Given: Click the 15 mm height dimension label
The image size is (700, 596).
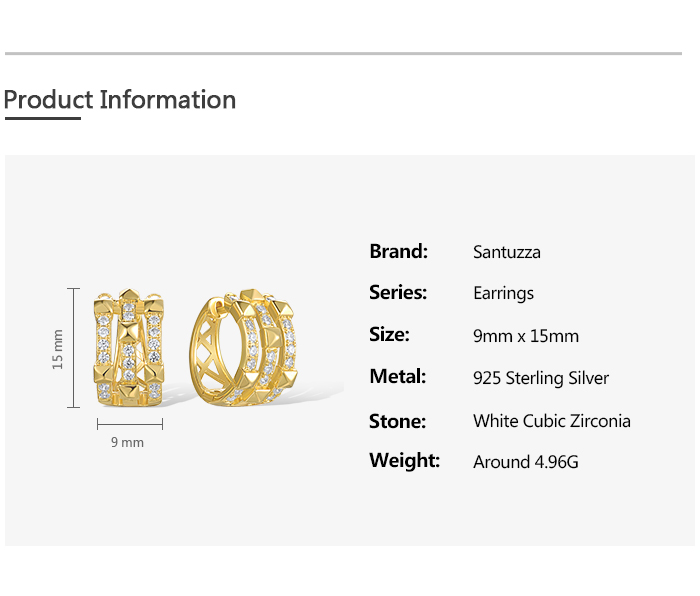Looking at the screenshot, I should coord(58,348).
